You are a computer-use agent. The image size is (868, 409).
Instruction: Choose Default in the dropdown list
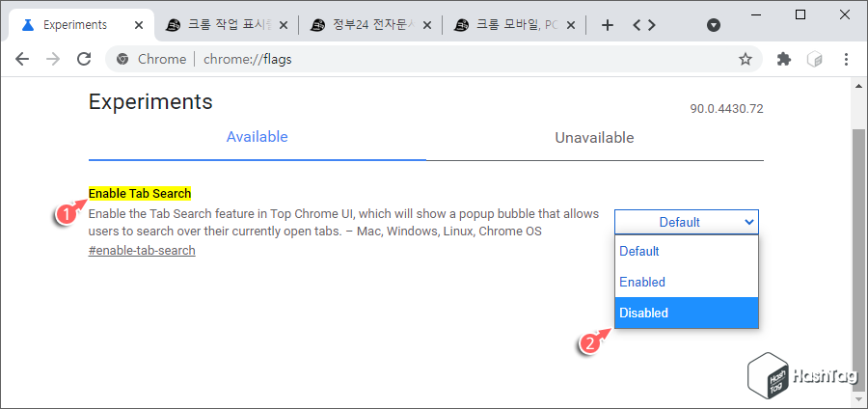687,251
